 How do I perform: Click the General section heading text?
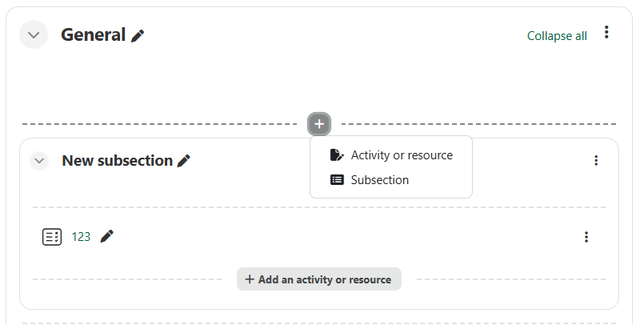94,35
